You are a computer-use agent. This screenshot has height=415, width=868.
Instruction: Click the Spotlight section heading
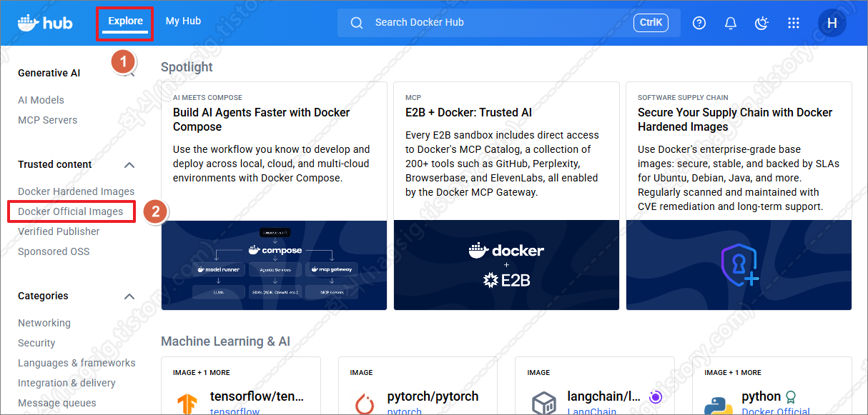click(x=187, y=67)
